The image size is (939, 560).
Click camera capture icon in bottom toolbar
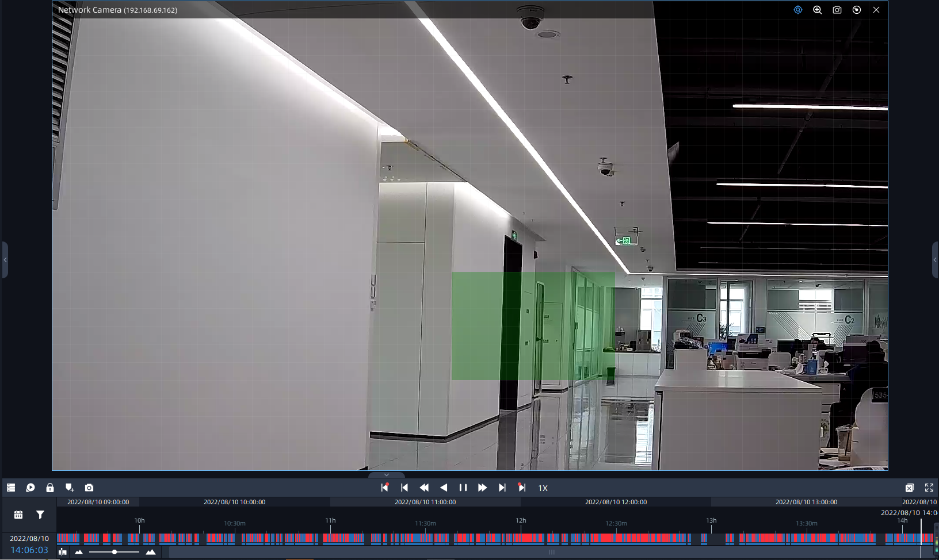tap(89, 488)
